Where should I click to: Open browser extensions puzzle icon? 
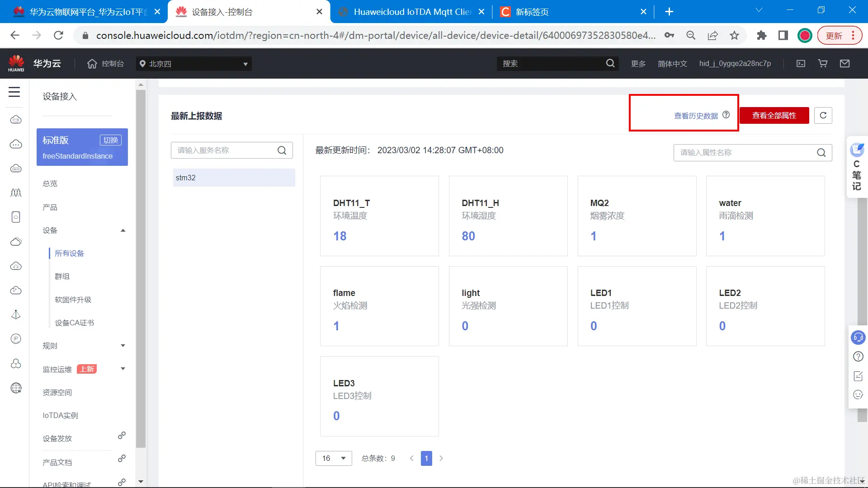[x=762, y=35]
